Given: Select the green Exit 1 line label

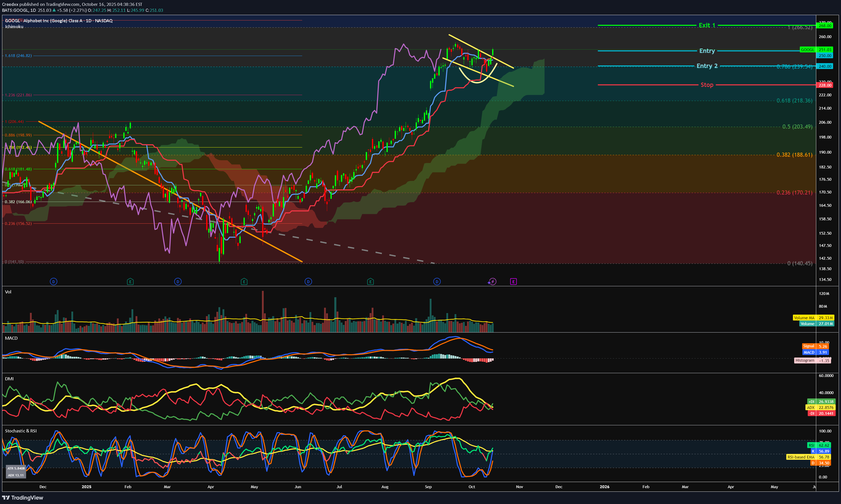Looking at the screenshot, I should [707, 26].
